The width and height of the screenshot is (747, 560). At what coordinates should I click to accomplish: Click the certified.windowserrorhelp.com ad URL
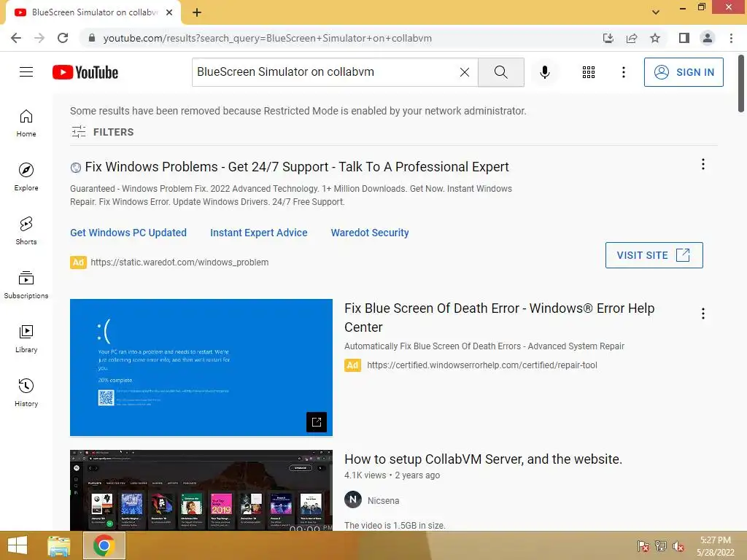coord(481,365)
